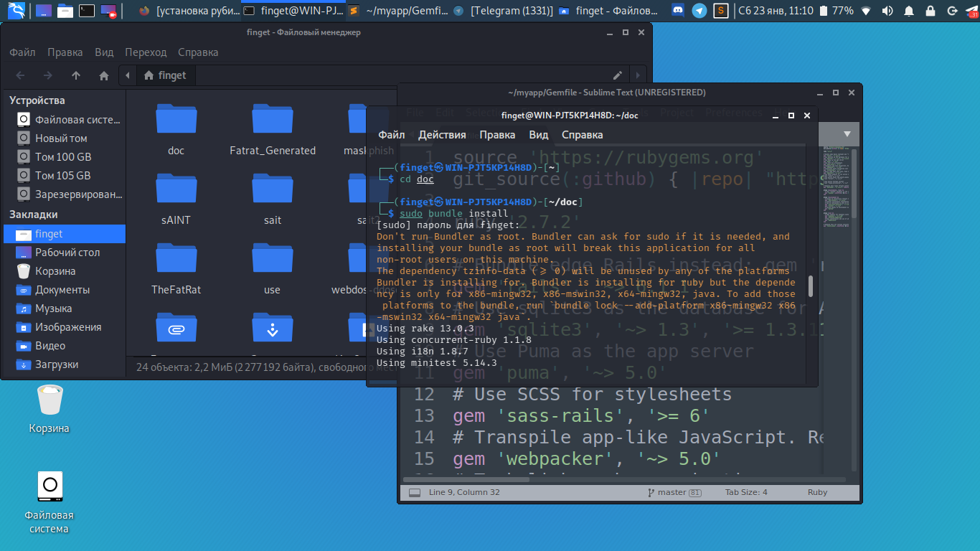This screenshot has height=551, width=980.
Task: Switch to the finget terminal taskbar button
Action: click(292, 11)
